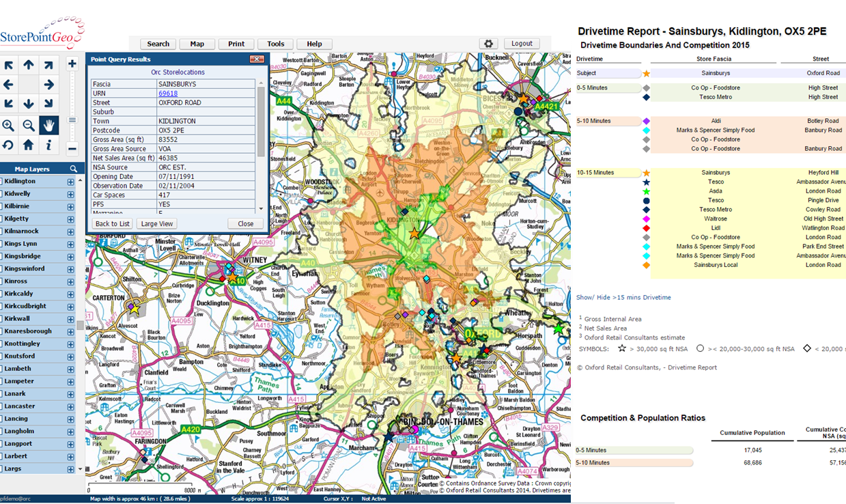Select the zoom-out magnifier tool
The height and width of the screenshot is (504, 846).
29,125
